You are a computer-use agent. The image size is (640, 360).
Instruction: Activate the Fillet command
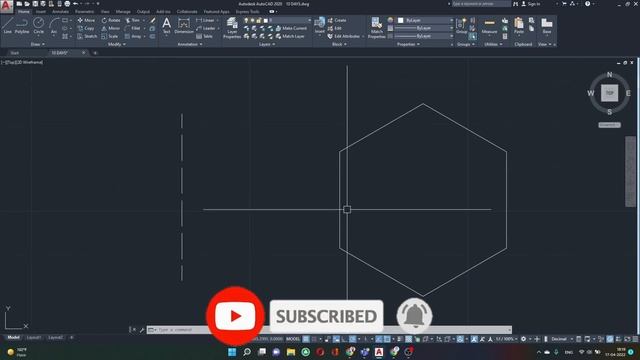133,28
